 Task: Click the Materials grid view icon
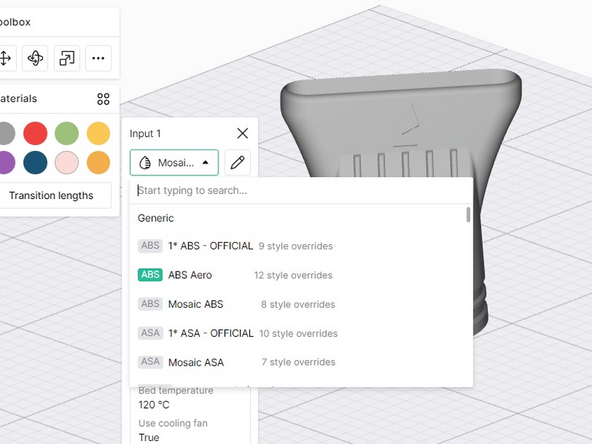pyautogui.click(x=103, y=99)
